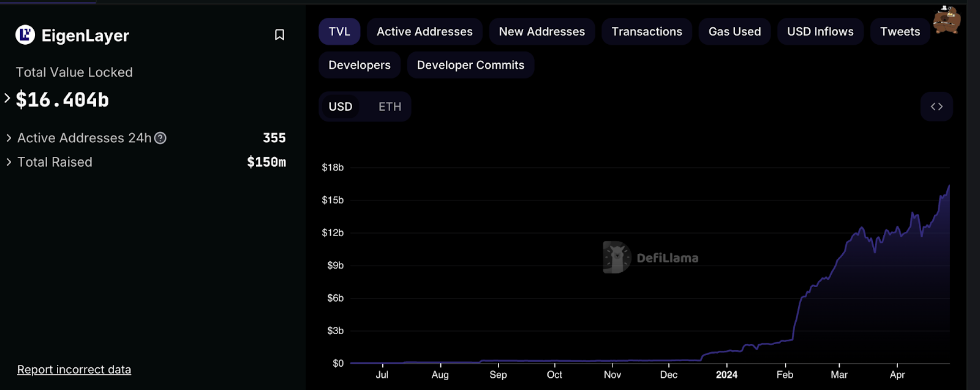Toggle the Active Addresses chart metric
The width and height of the screenshot is (980, 390).
point(424,31)
